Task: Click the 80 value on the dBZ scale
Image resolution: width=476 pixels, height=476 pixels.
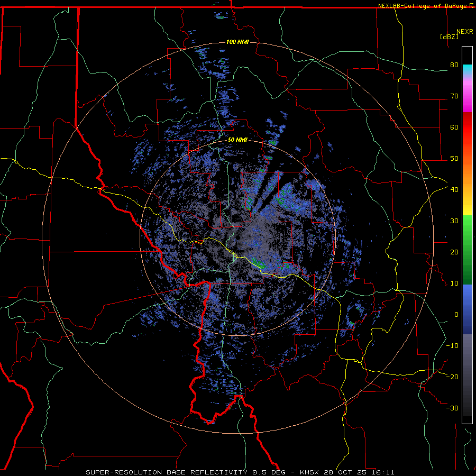Action: pyautogui.click(x=454, y=65)
